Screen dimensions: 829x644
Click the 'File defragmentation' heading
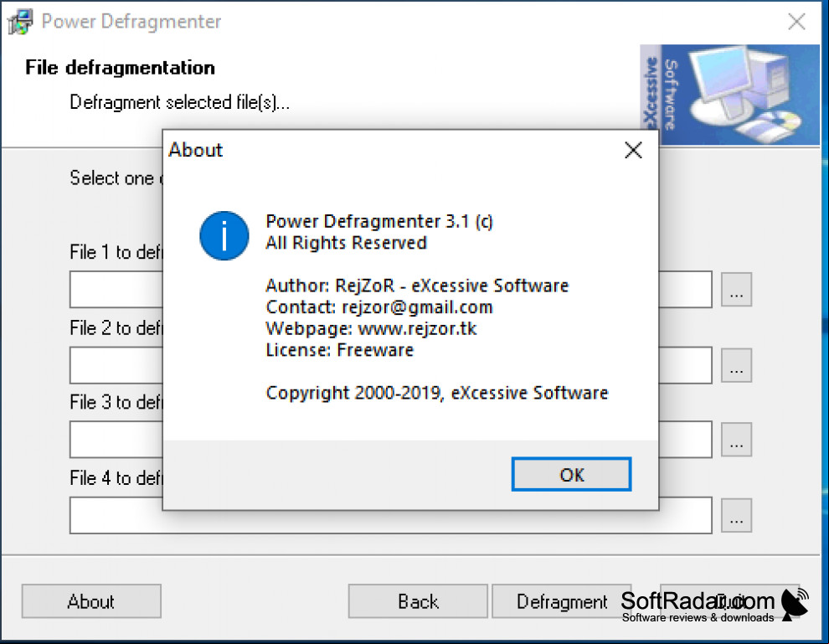coord(120,68)
